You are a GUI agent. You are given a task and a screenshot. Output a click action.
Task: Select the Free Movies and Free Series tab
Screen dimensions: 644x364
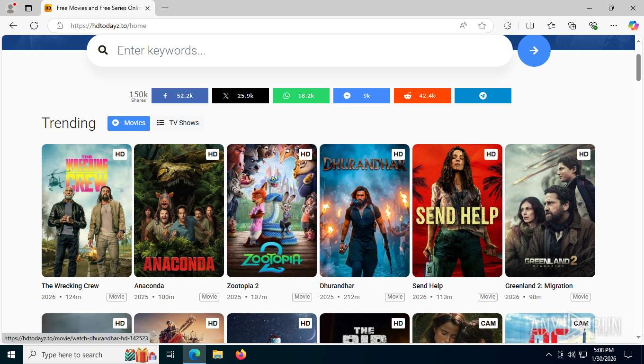pyautogui.click(x=98, y=8)
